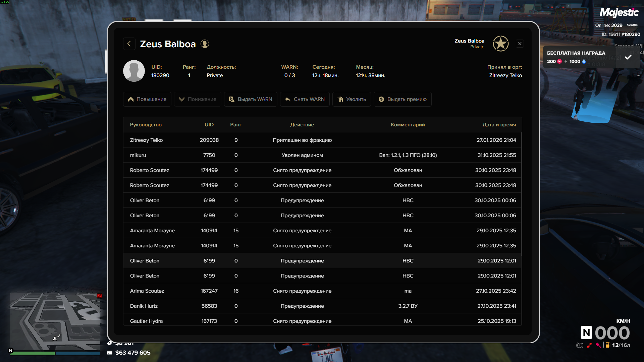Viewport: 644px width, 362px height.
Task: Click the Понижение demote button
Action: [198, 99]
